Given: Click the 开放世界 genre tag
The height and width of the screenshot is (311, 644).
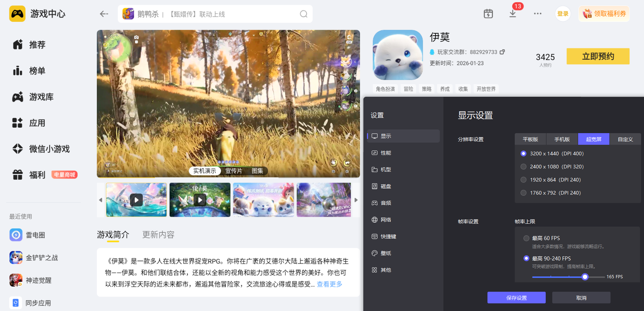Looking at the screenshot, I should pos(486,89).
